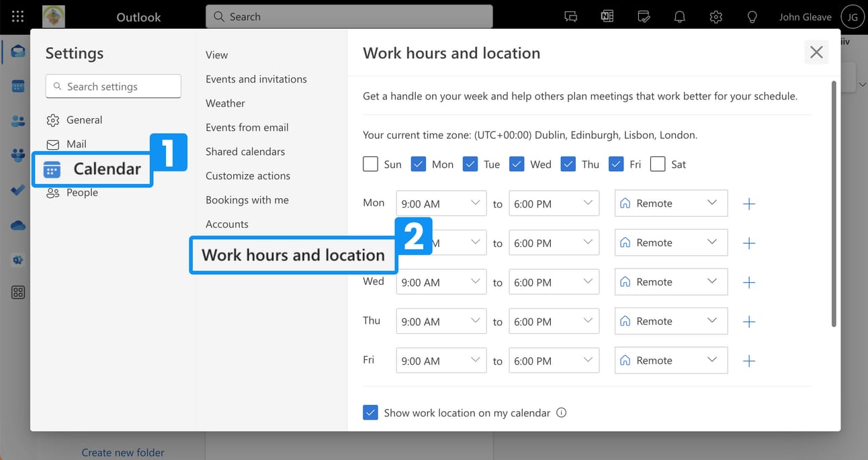
Task: Open Customize actions settings
Action: (248, 176)
